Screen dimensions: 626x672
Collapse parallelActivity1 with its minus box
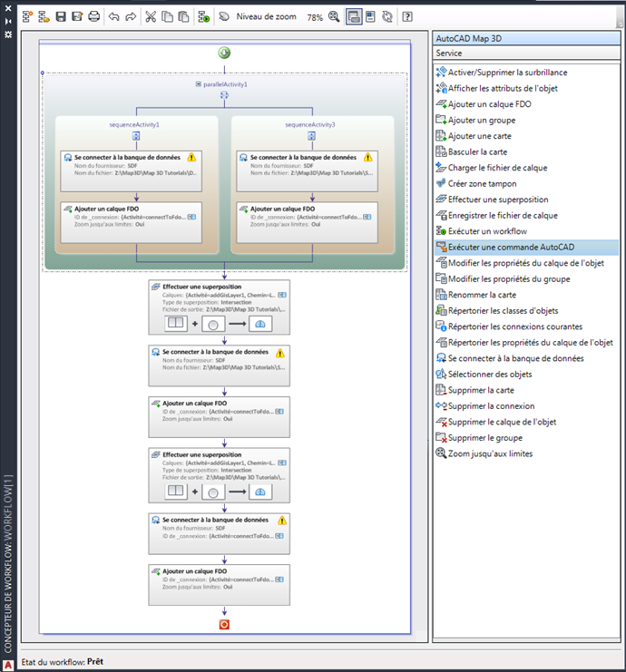coord(198,84)
